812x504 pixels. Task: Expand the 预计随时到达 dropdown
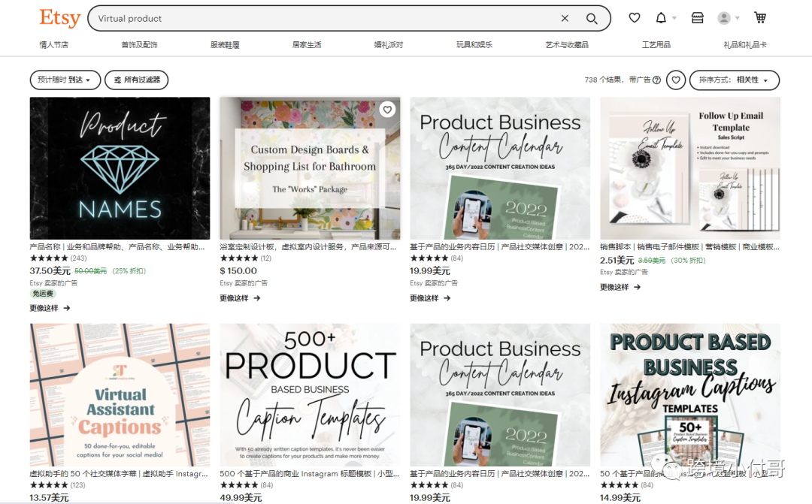tap(65, 80)
